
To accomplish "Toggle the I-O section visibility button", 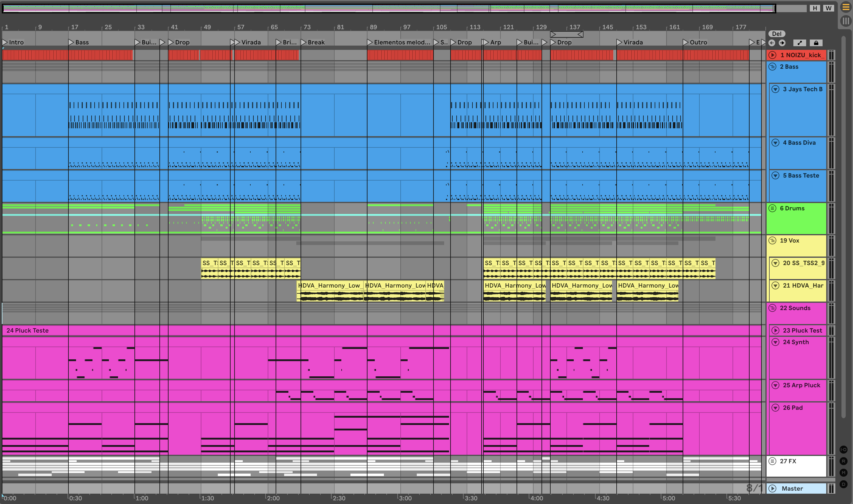I will (844, 449).
